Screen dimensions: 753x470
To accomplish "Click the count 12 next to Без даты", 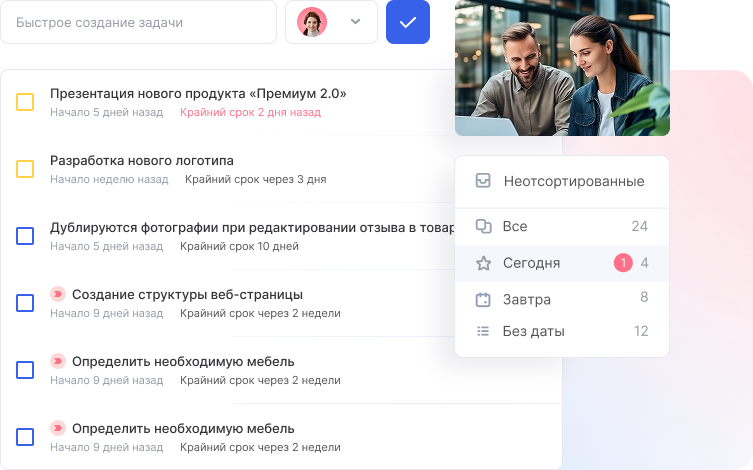I will (x=641, y=331).
